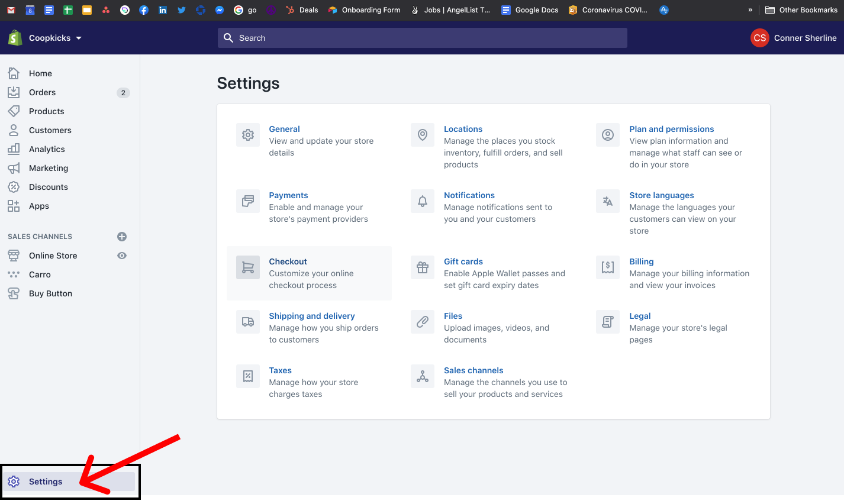Show hidden bookmarks with chevron overflow
This screenshot has width=844, height=504.
[750, 10]
